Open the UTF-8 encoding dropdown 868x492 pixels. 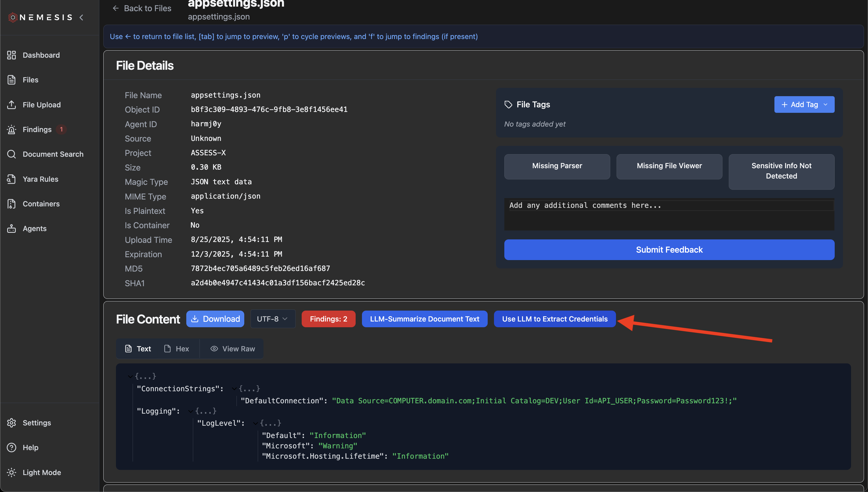(x=272, y=319)
